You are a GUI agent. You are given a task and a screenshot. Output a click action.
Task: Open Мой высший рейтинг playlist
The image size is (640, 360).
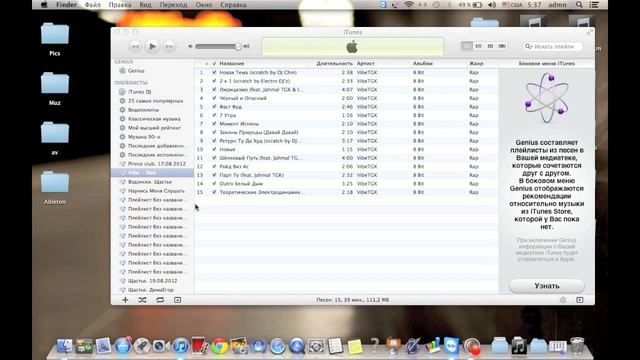point(154,128)
